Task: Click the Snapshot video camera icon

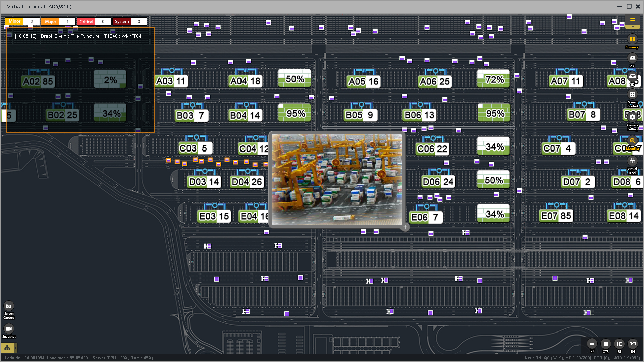Action: click(9, 329)
